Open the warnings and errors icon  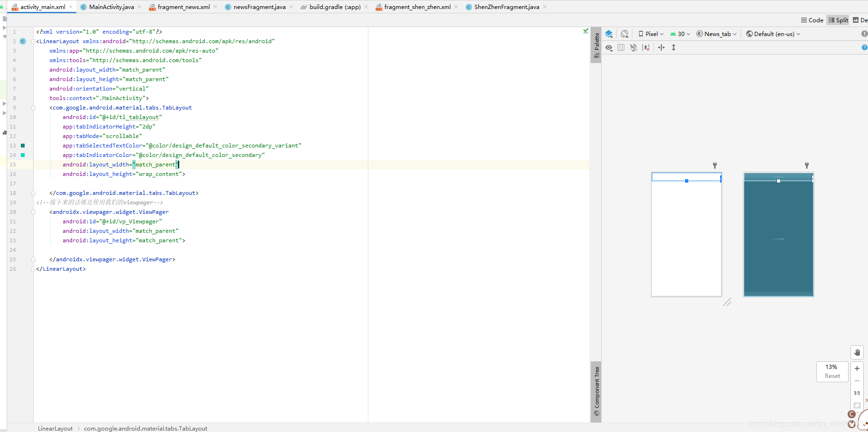point(864,34)
